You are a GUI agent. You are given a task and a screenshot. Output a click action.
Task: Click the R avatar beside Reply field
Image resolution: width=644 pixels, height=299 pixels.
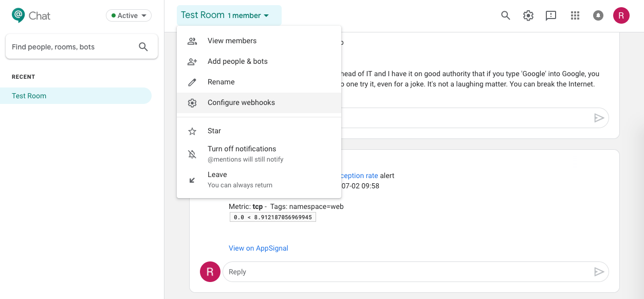click(x=210, y=272)
